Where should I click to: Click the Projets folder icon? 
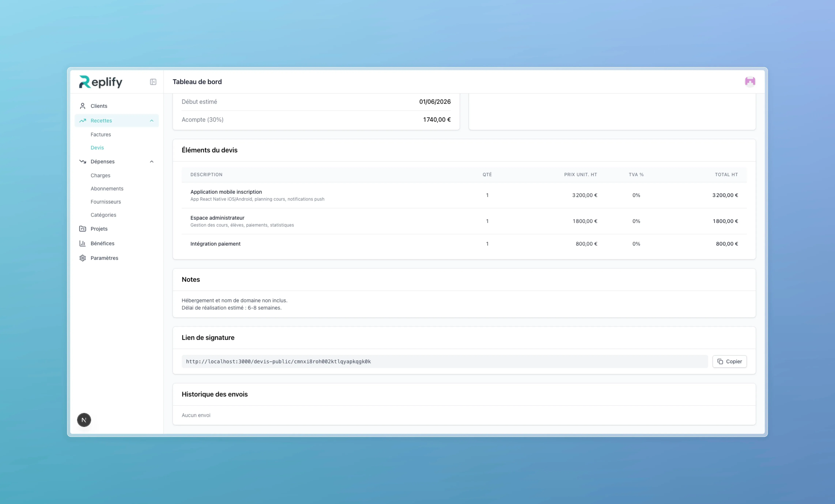coord(82,229)
